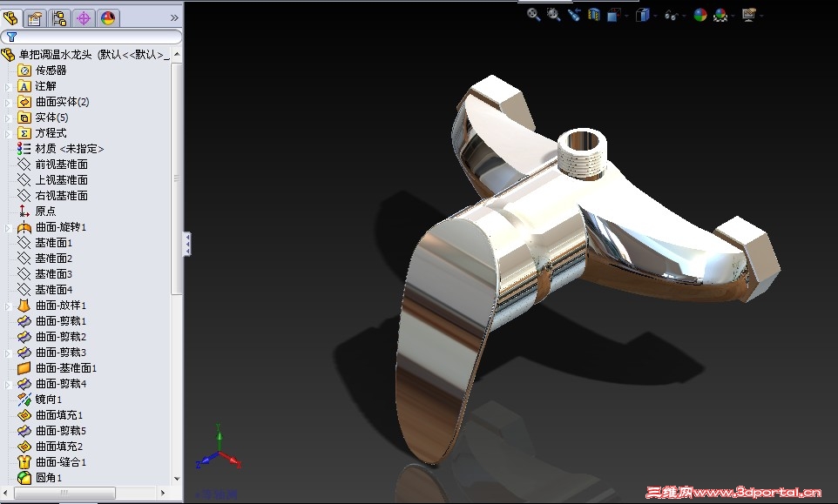Click the tree scrollbar down arrow
The width and height of the screenshot is (838, 504).
point(177,479)
